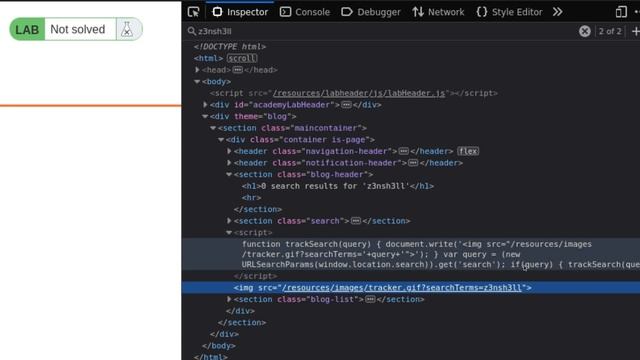The height and width of the screenshot is (360, 640).
Task: Select the trackSearch script text
Action: [x=441, y=254]
